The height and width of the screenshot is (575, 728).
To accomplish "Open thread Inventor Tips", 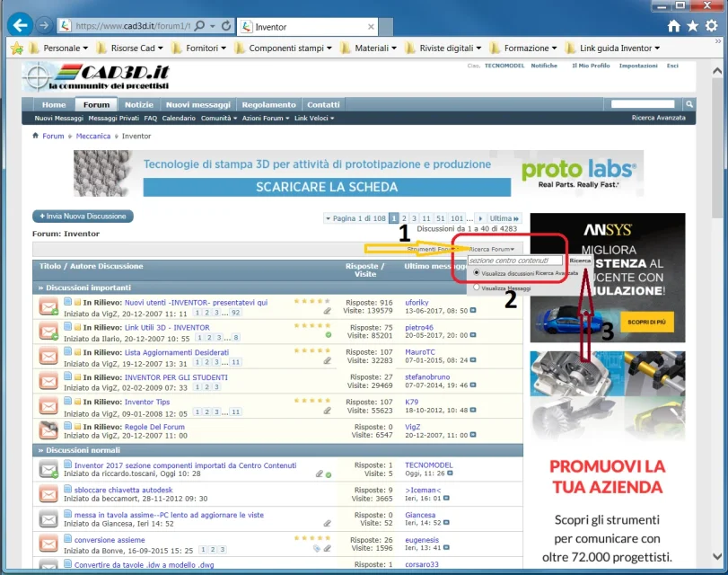I will coord(147,402).
